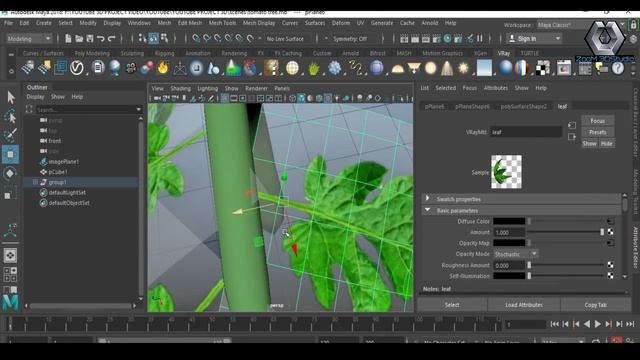Image resolution: width=640 pixels, height=360 pixels.
Task: Click the Self-Illumination black swatch
Action: click(x=509, y=276)
